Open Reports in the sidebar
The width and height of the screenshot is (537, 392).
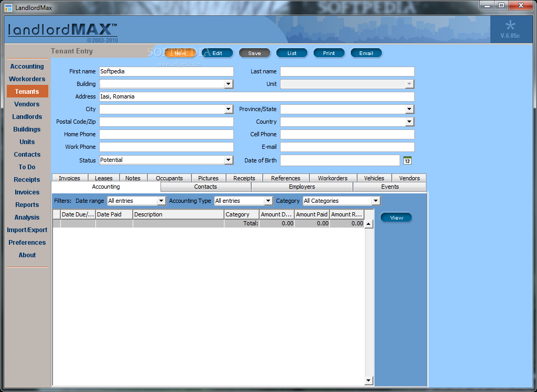27,205
